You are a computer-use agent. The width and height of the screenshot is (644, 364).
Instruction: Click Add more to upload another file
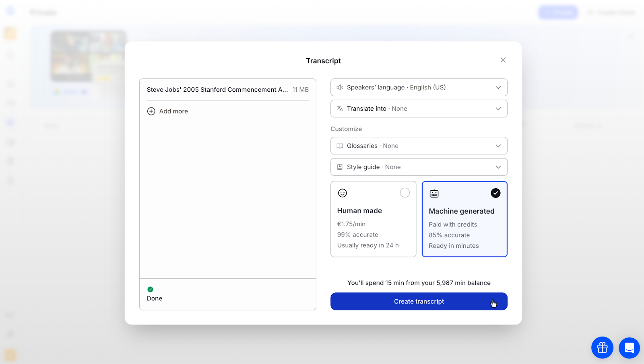[167, 111]
